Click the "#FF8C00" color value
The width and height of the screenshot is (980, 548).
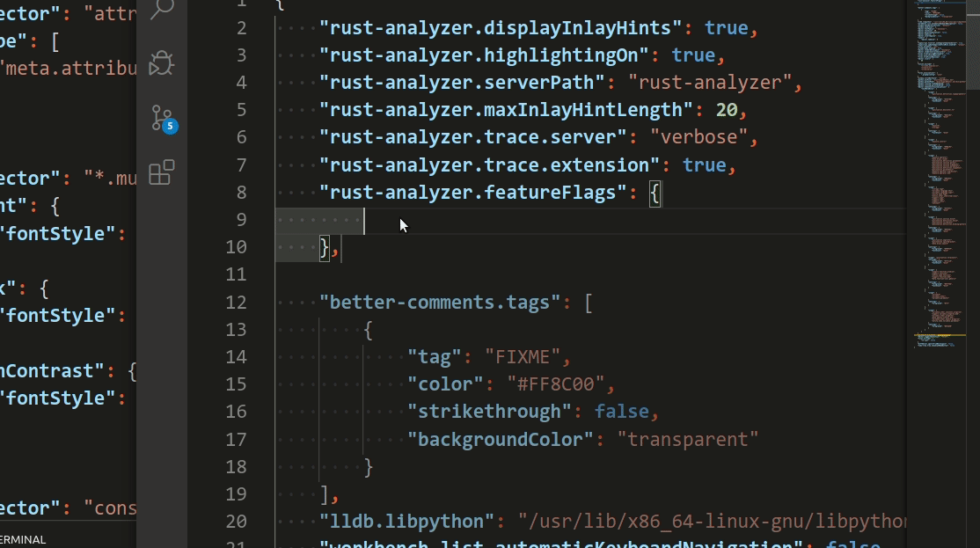tap(556, 384)
